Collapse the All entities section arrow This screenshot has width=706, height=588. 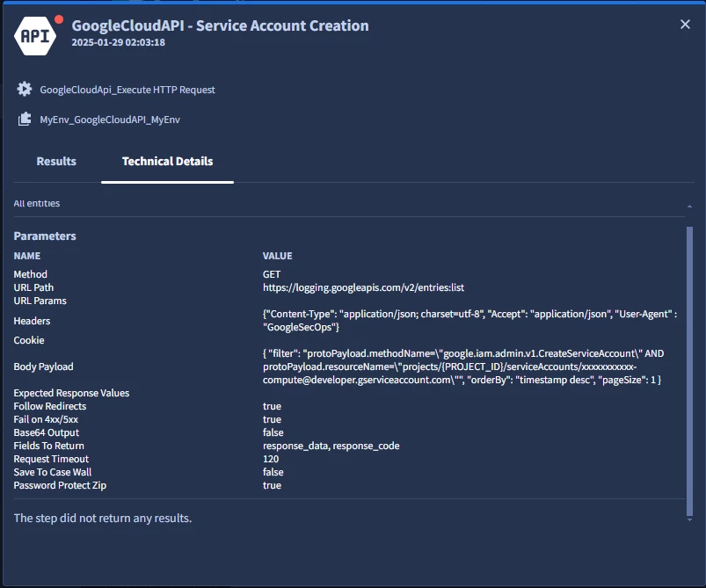pyautogui.click(x=689, y=207)
